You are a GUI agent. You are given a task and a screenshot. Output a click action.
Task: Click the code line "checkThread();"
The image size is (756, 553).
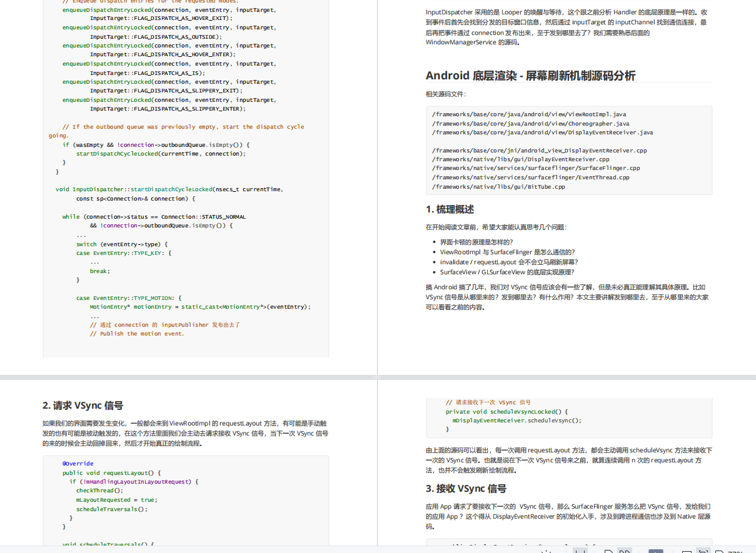point(100,491)
